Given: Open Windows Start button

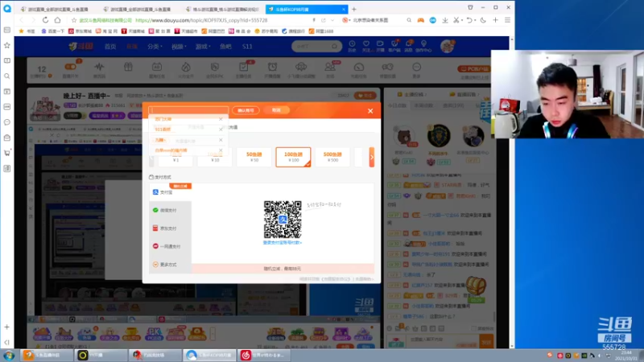Looking at the screenshot, I should click(x=9, y=355).
